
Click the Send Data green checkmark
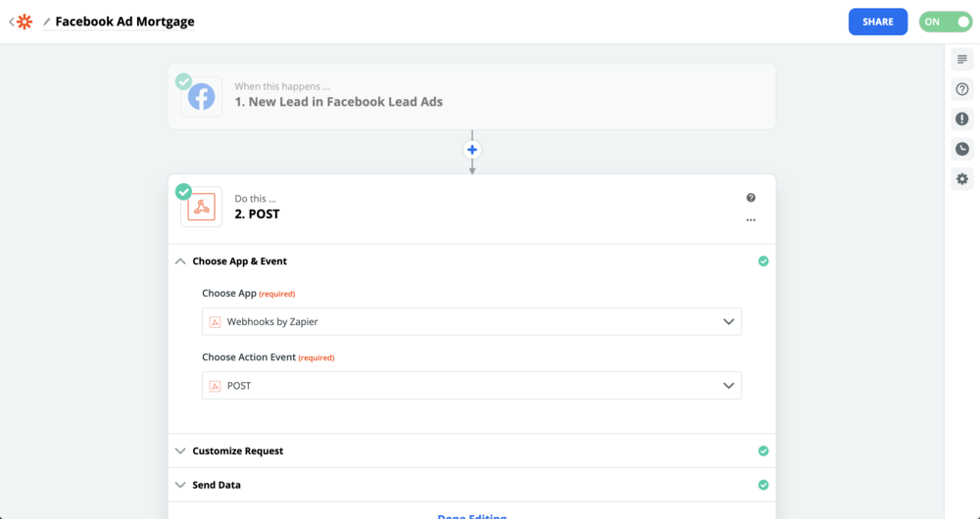[763, 485]
